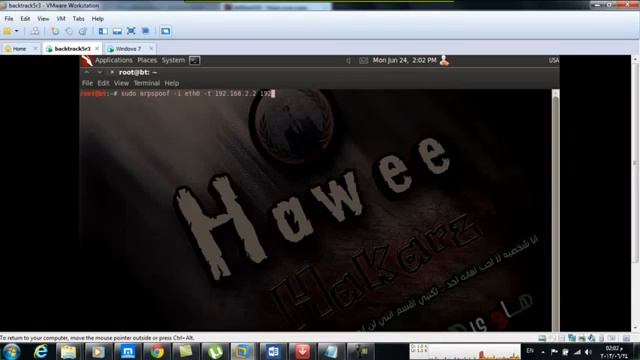Viewport: 640px width, 360px height.
Task: Open the Tabs menu
Action: click(x=78, y=19)
